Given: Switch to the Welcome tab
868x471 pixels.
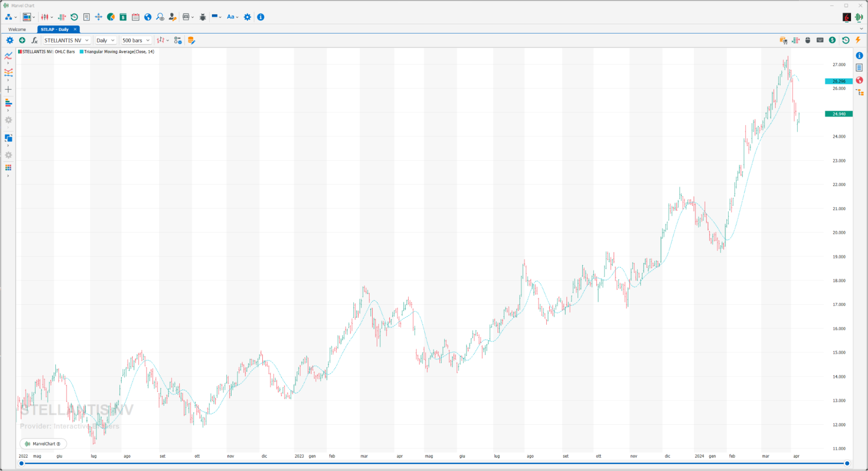Looking at the screenshot, I should click(17, 30).
